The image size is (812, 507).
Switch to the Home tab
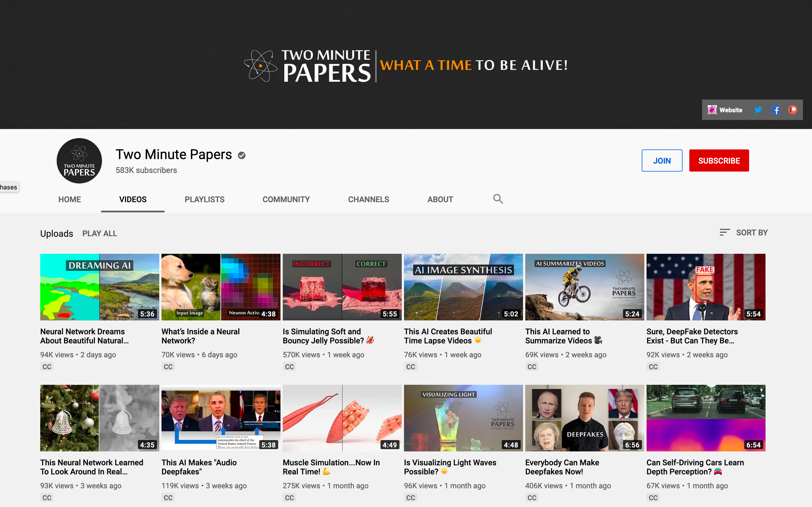[69, 199]
